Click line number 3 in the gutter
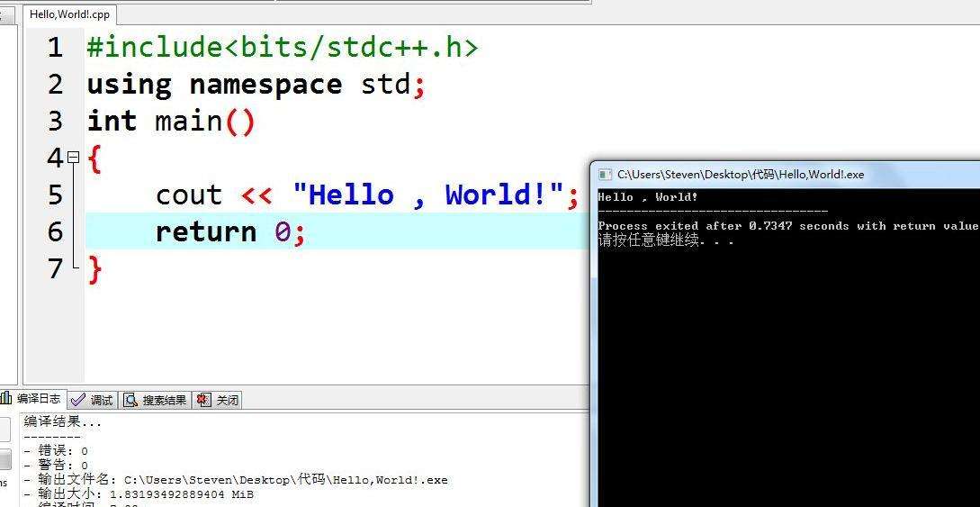The width and height of the screenshot is (980, 507). [55, 121]
